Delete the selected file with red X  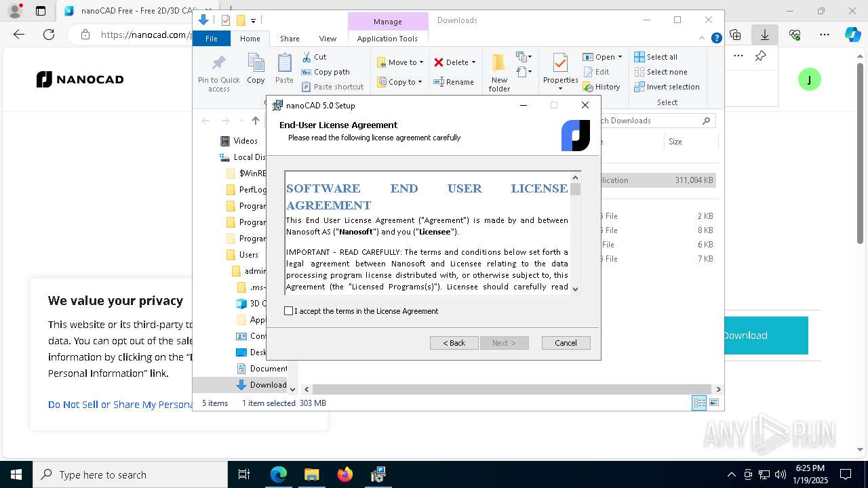439,62
